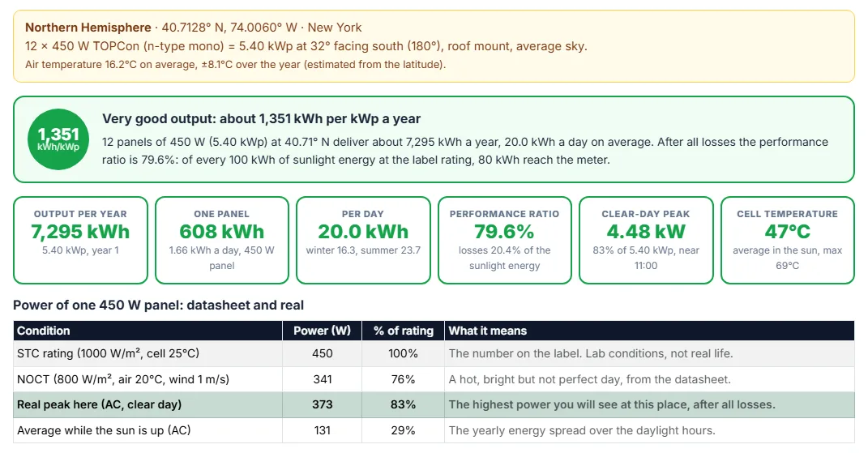The height and width of the screenshot is (453, 868).
Task: Click 'winter 16.3, summer 23.7' subtext
Action: (x=363, y=250)
